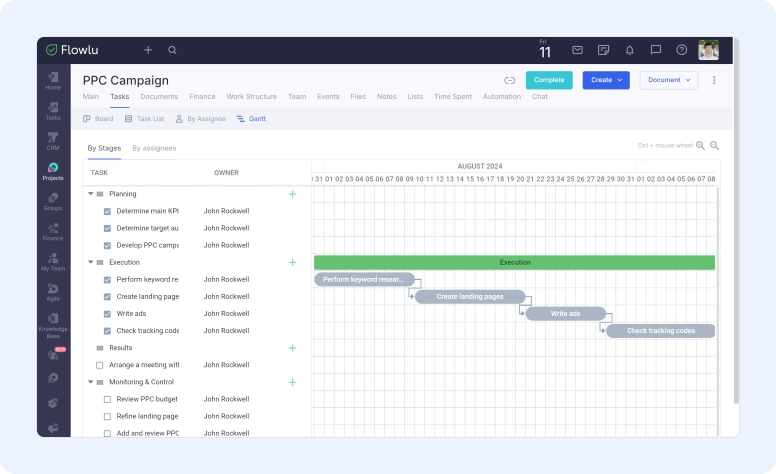Viewport: 776px width, 474px height.
Task: Open the Automation tab
Action: pyautogui.click(x=502, y=96)
